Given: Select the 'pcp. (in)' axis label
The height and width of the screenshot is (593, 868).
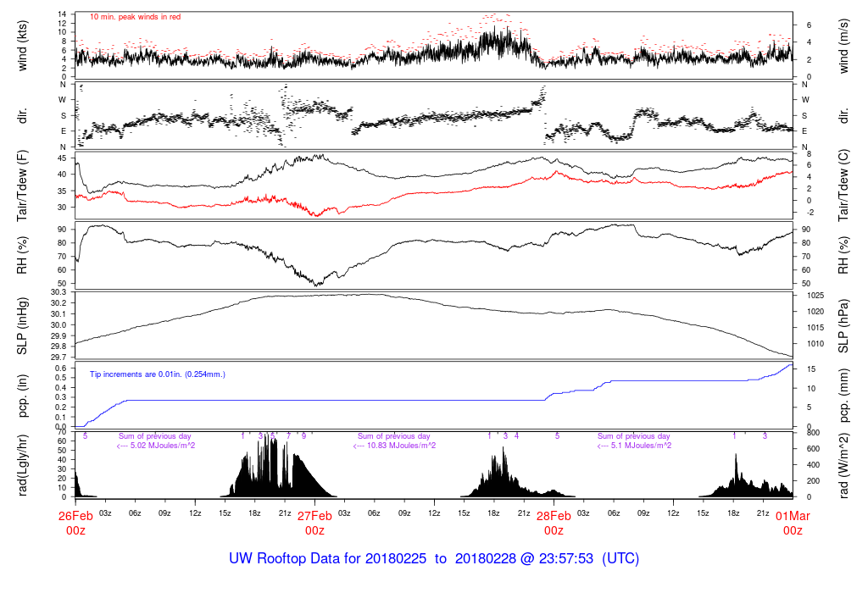Looking at the screenshot, I should [x=22, y=396].
